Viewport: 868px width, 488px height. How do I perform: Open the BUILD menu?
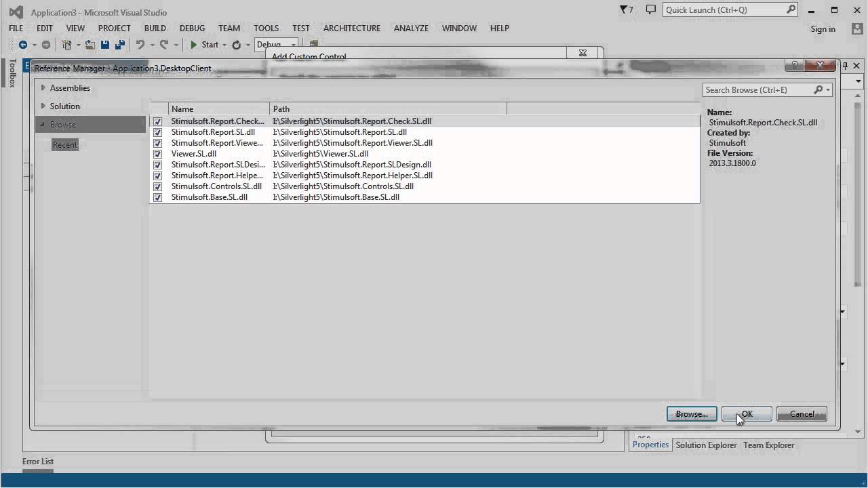(x=155, y=28)
